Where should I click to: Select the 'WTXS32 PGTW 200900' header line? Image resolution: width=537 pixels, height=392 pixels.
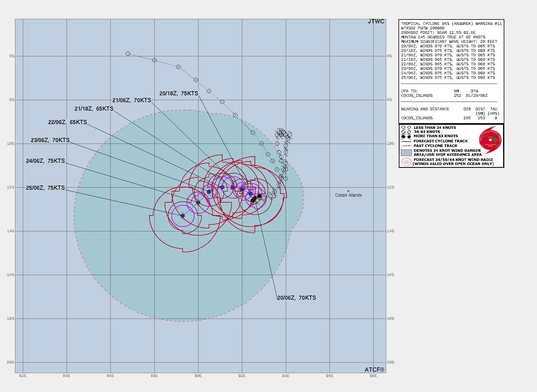(423, 28)
